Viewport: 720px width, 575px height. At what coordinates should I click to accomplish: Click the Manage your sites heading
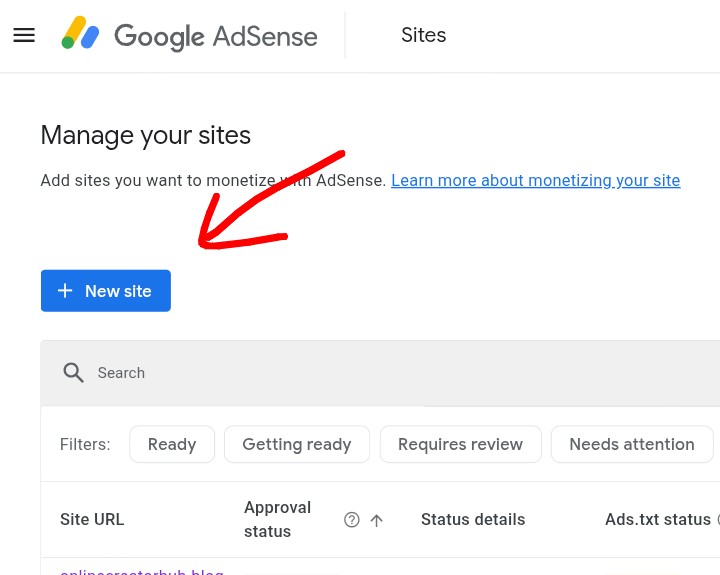coord(146,135)
